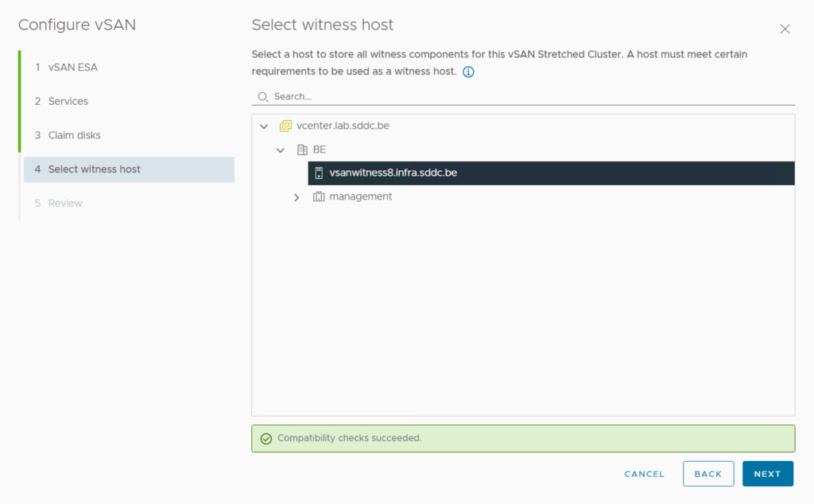Click the search magnifier icon
This screenshot has width=814, height=504.
pyautogui.click(x=263, y=97)
